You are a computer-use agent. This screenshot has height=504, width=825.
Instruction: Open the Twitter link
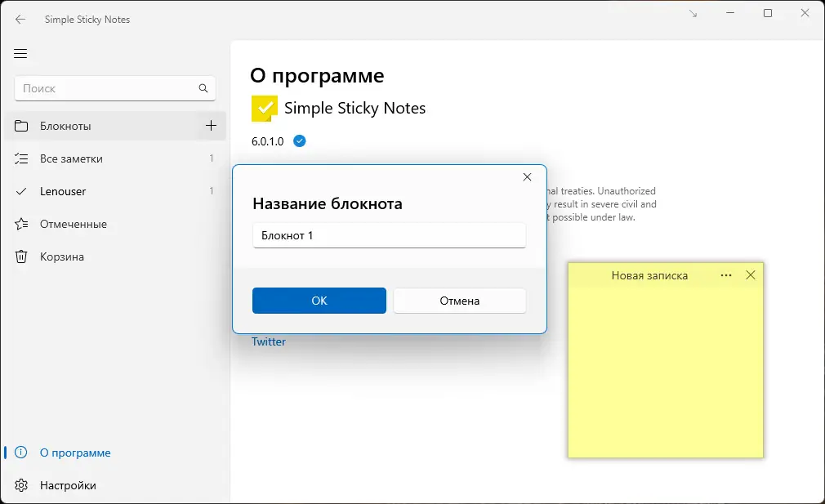pyautogui.click(x=269, y=341)
